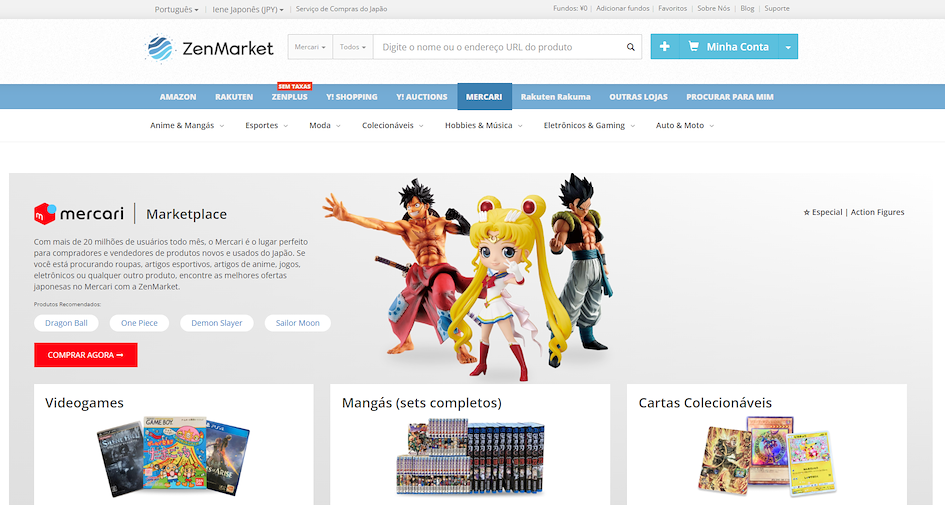
Task: Click the Minha Conta button
Action: point(729,46)
